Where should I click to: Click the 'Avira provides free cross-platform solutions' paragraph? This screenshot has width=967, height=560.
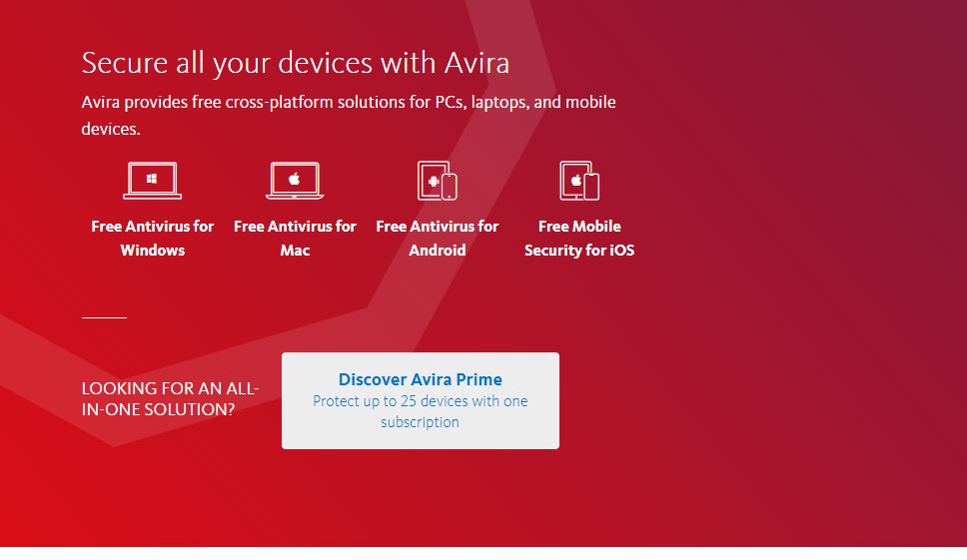coord(348,103)
